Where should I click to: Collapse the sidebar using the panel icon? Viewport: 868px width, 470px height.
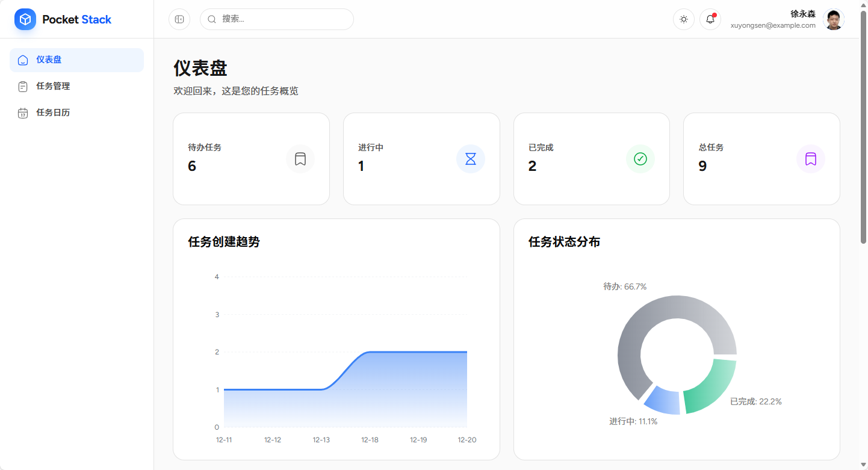click(179, 19)
